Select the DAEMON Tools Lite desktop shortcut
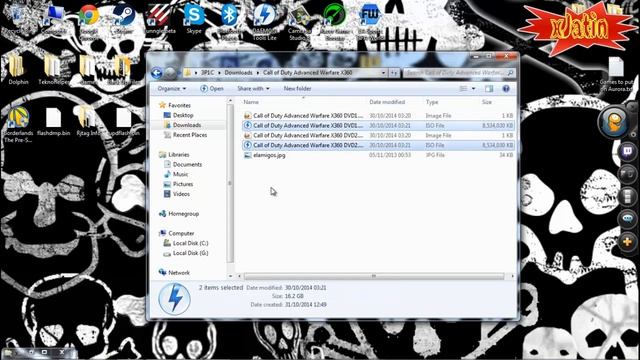The width and height of the screenshot is (640, 360). [264, 20]
